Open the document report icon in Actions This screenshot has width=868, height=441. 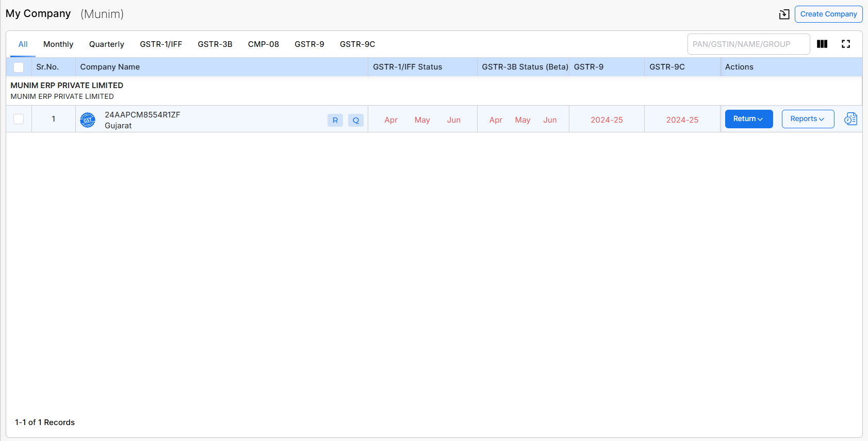point(850,119)
